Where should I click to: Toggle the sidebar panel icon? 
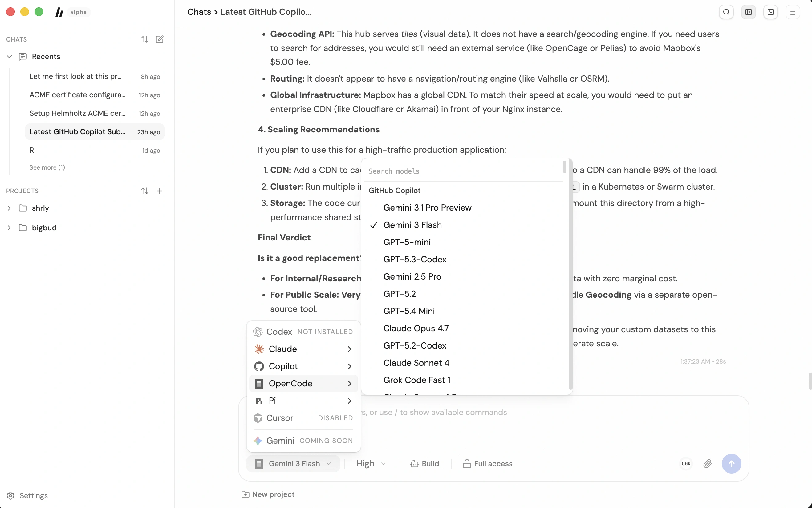(x=748, y=12)
